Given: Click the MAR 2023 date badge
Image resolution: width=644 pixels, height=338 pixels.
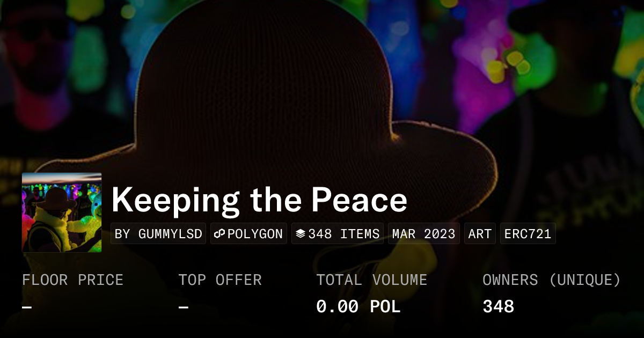Looking at the screenshot, I should [x=423, y=234].
